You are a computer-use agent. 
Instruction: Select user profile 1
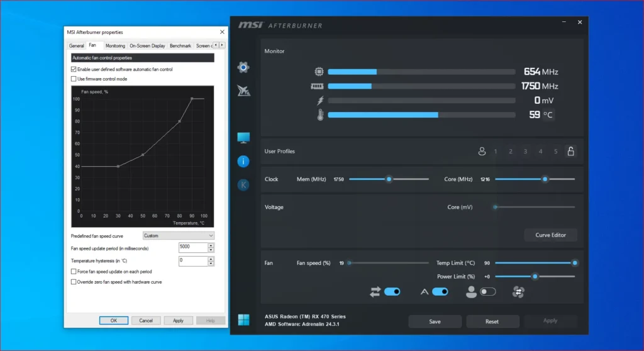coord(496,151)
